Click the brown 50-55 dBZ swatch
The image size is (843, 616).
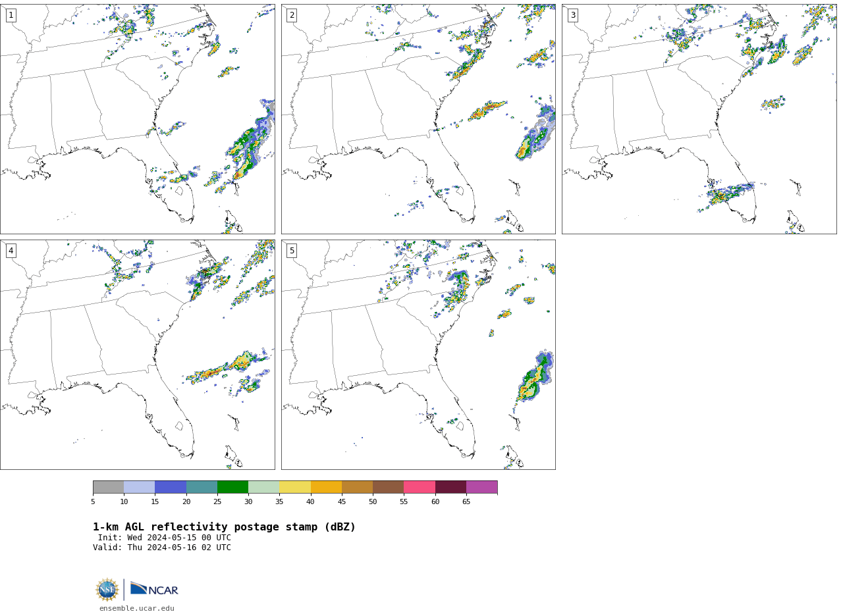tap(389, 487)
